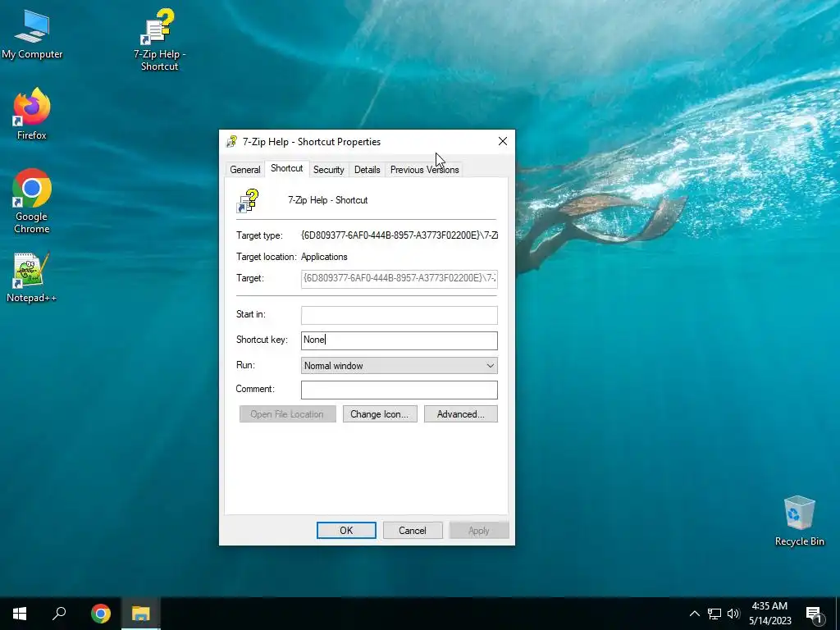
Task: Open the Advanced shortcut settings
Action: coord(461,414)
